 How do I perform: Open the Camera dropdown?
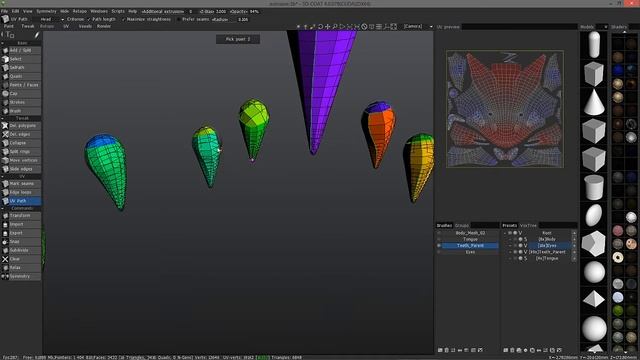417,27
